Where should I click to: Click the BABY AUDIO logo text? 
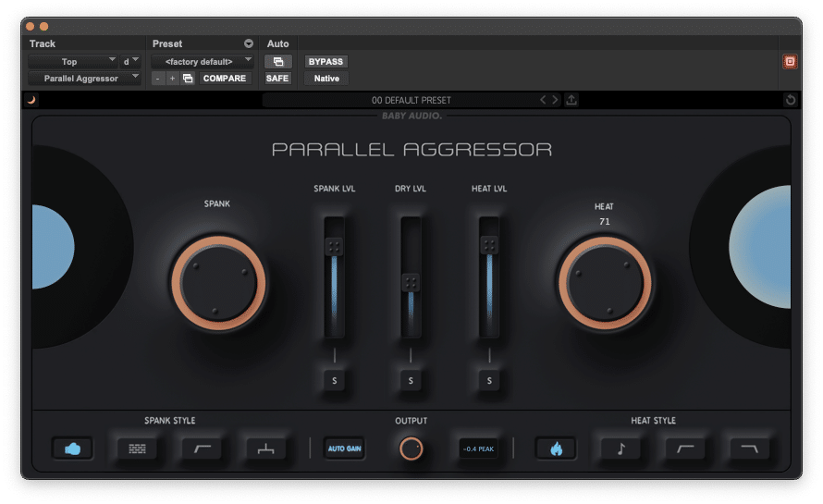click(412, 116)
